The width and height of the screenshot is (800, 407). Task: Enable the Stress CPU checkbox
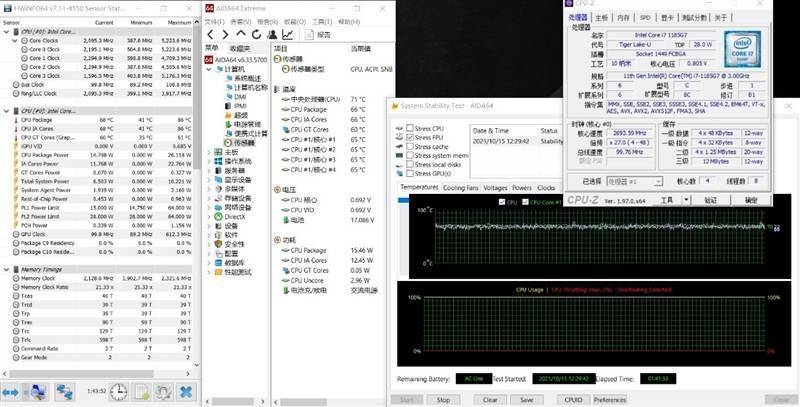pyautogui.click(x=410, y=128)
